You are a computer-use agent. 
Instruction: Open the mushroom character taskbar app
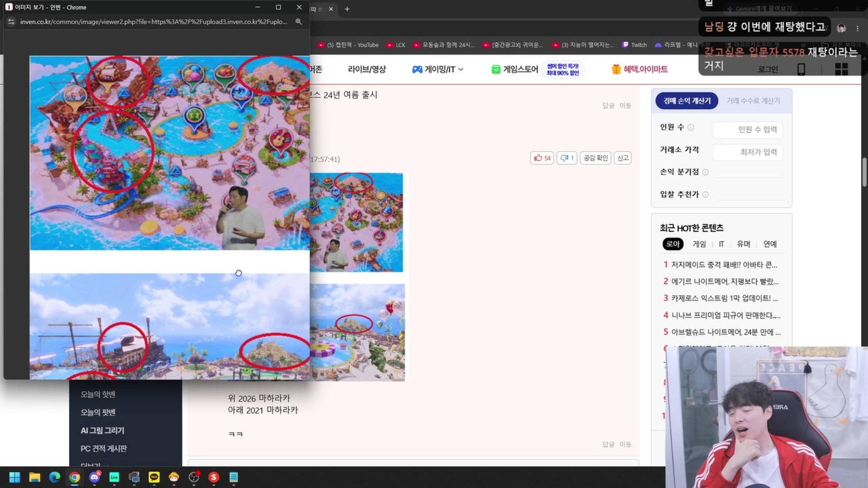point(174,477)
